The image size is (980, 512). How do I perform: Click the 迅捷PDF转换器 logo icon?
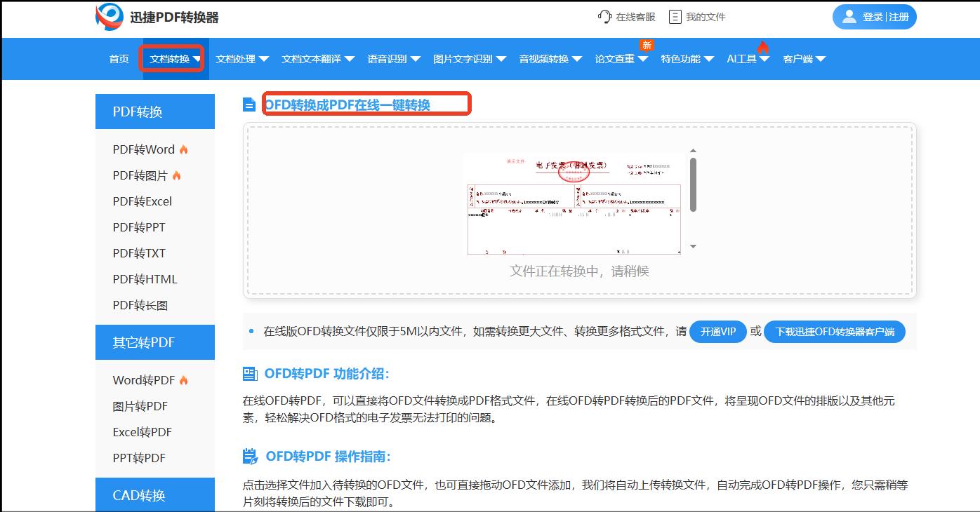(109, 17)
